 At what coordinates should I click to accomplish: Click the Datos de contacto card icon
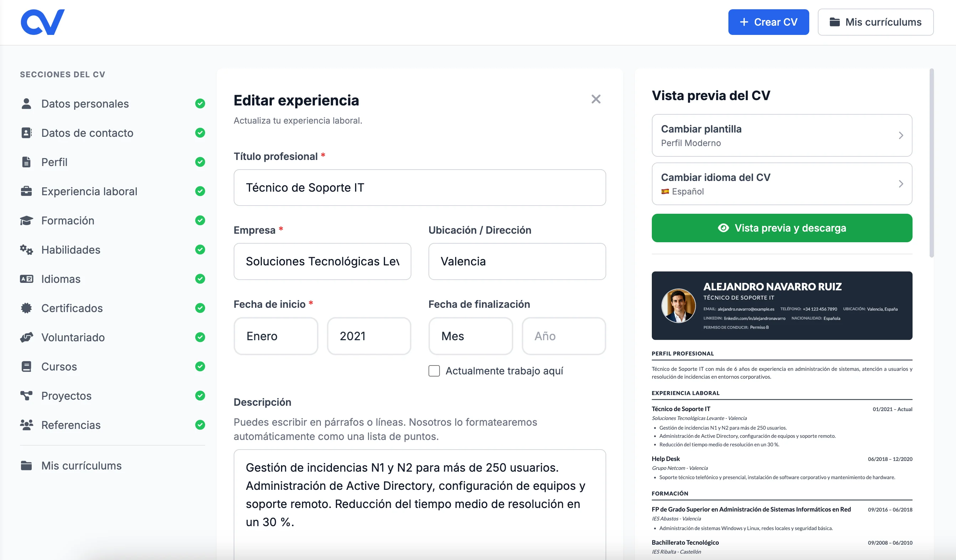click(27, 133)
